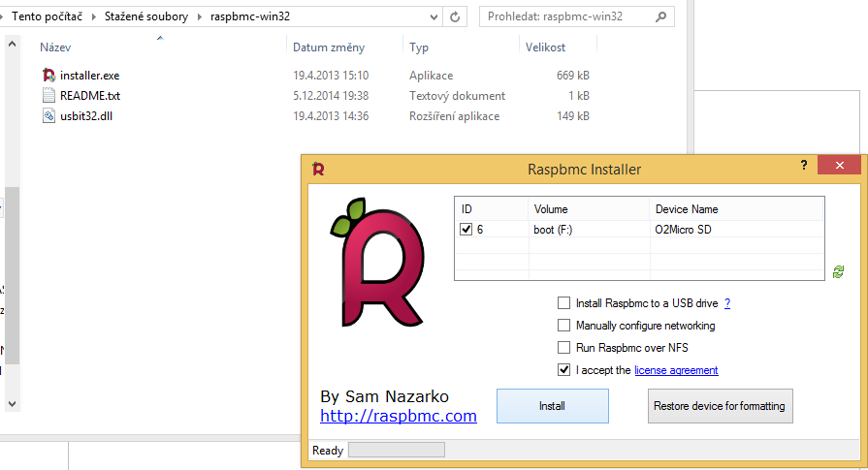Click the 149 kB size value
868x470 pixels.
573,116
